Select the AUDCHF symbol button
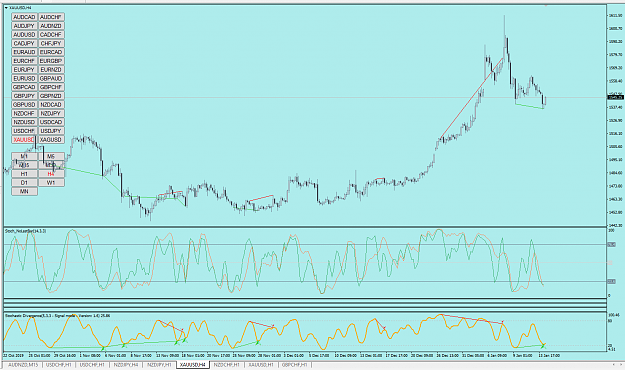625x370 pixels. click(51, 17)
